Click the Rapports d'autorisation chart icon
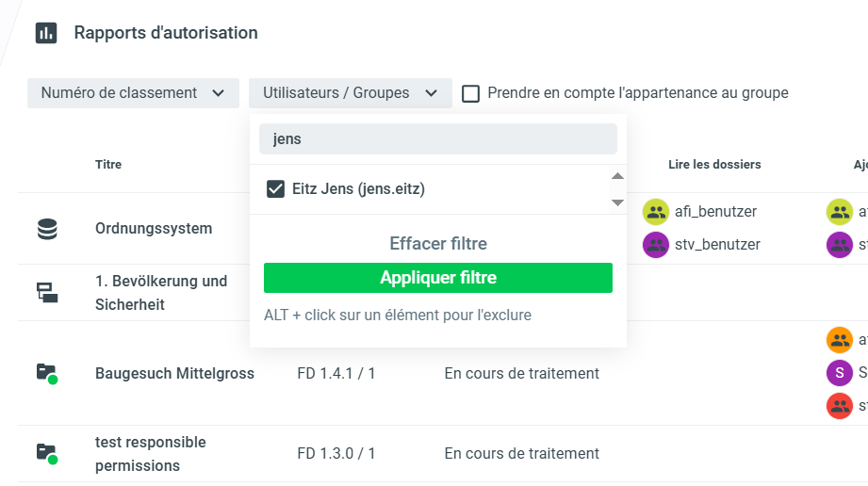The height and width of the screenshot is (486, 868). point(46,33)
